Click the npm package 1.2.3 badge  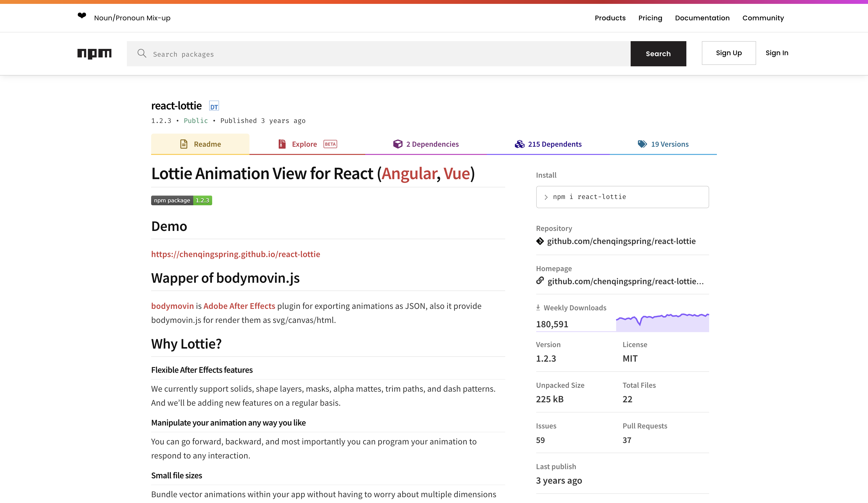coord(181,200)
